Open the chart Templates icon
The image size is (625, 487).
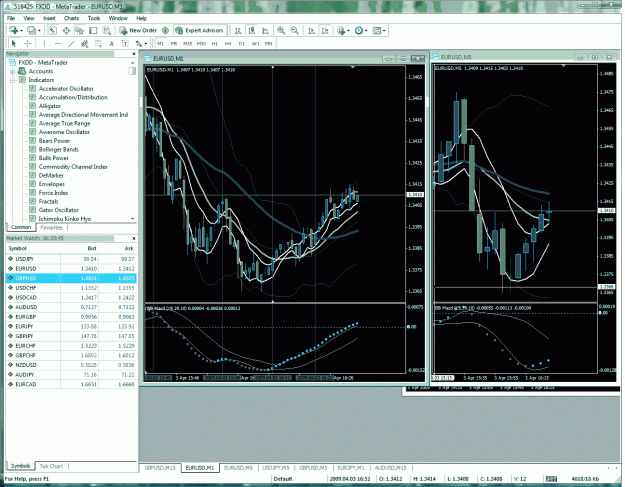pos(376,30)
